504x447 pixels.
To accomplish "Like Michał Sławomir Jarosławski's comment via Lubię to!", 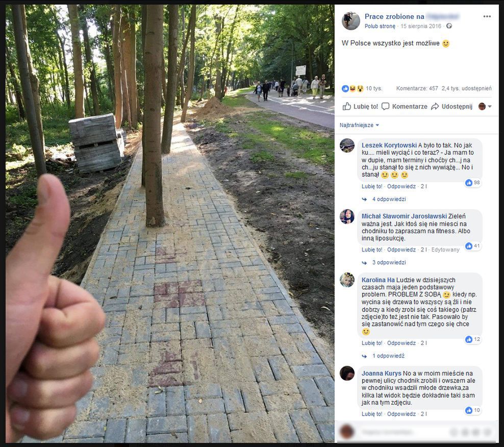I will click(x=372, y=250).
